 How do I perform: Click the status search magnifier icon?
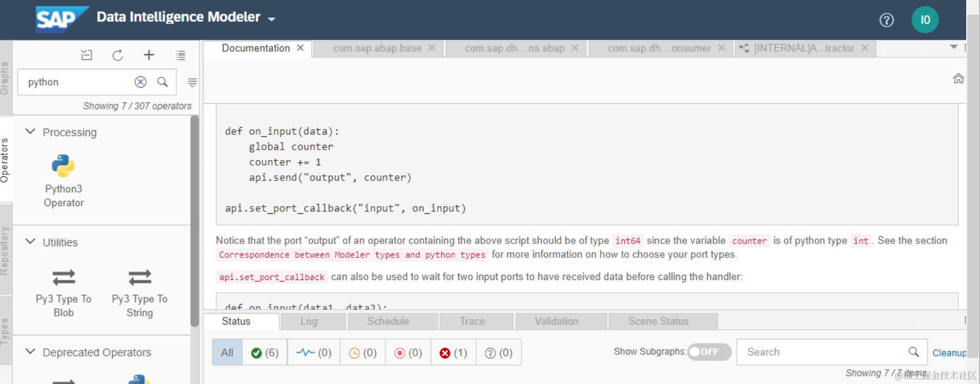(x=913, y=352)
